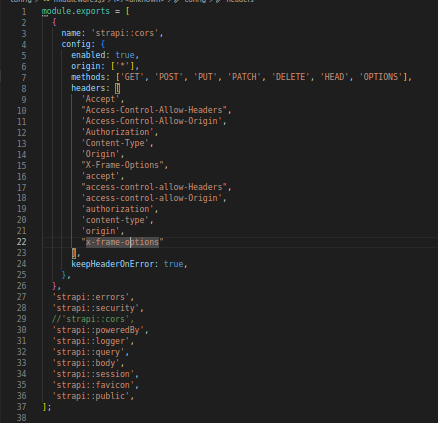The width and height of the screenshot is (438, 423).
Task: Click the "keepHeaderOnError" key on line 24
Action: click(x=113, y=264)
